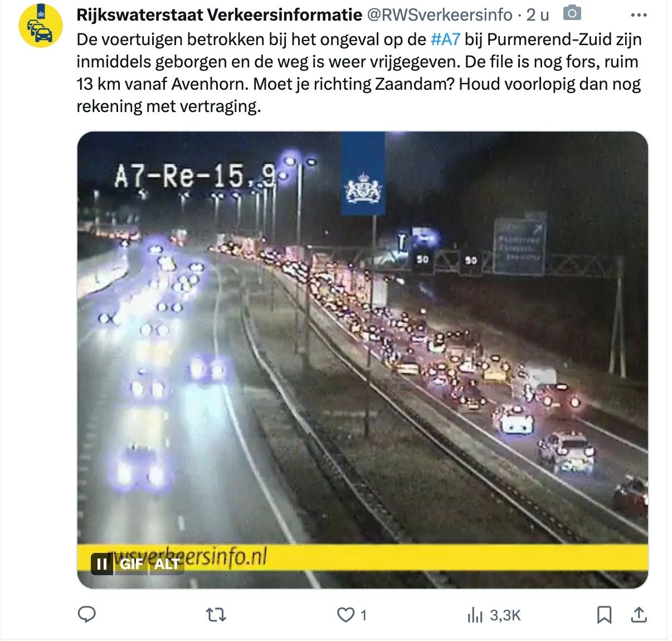The height and width of the screenshot is (641, 672).
Task: Click the Rijkswaterstaat Verkeersinformatie display name
Action: [219, 15]
